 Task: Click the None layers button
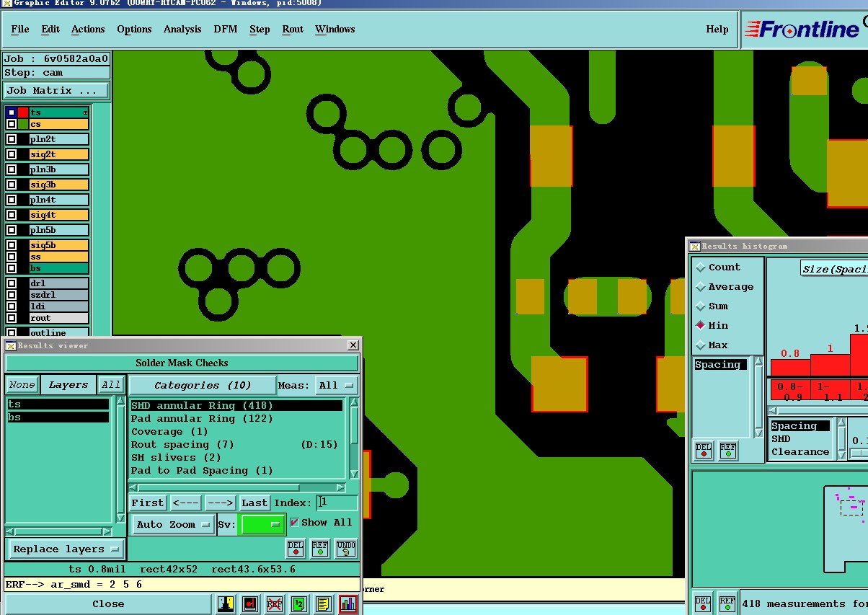coord(22,385)
